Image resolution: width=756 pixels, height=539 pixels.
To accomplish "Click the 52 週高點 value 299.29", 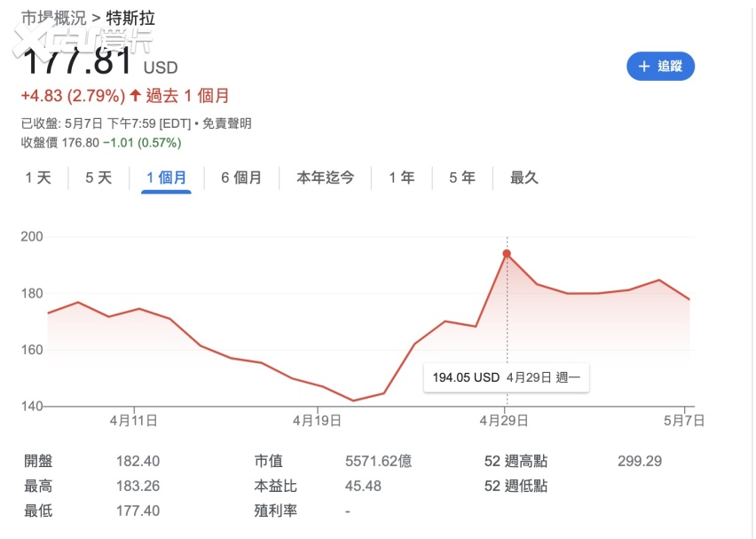I will pos(639,461).
